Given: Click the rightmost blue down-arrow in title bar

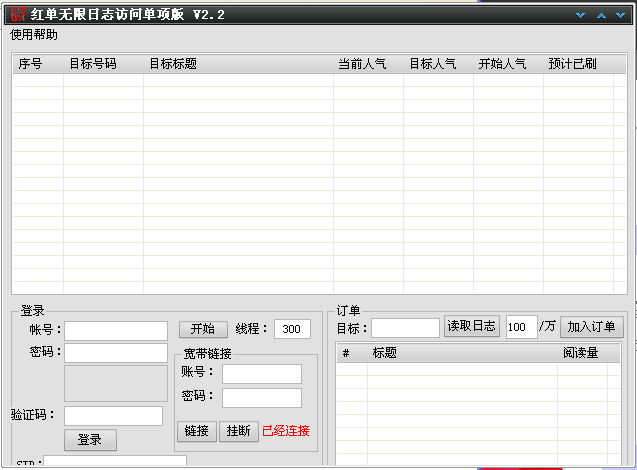Looking at the screenshot, I should click(x=620, y=15).
